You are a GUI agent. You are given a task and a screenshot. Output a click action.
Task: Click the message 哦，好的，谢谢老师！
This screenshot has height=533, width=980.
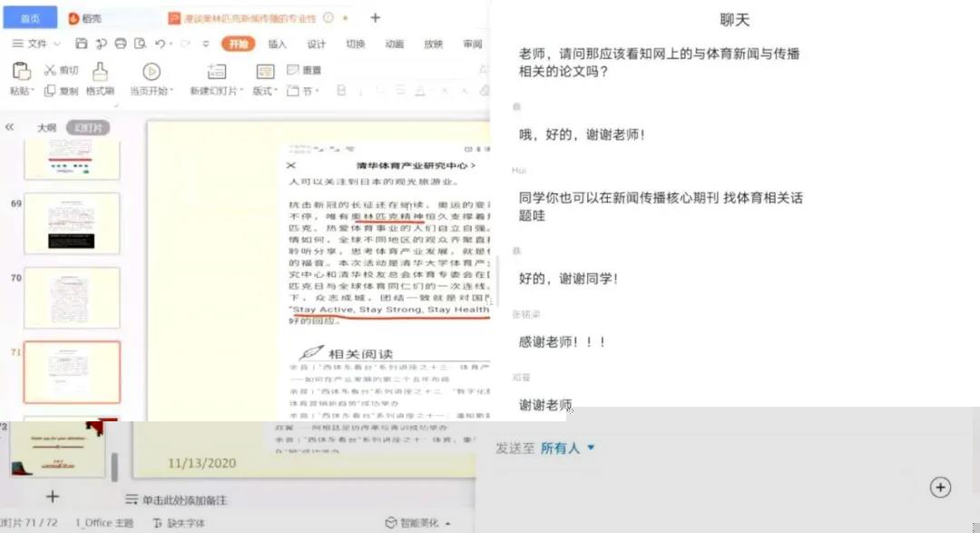coord(582,134)
